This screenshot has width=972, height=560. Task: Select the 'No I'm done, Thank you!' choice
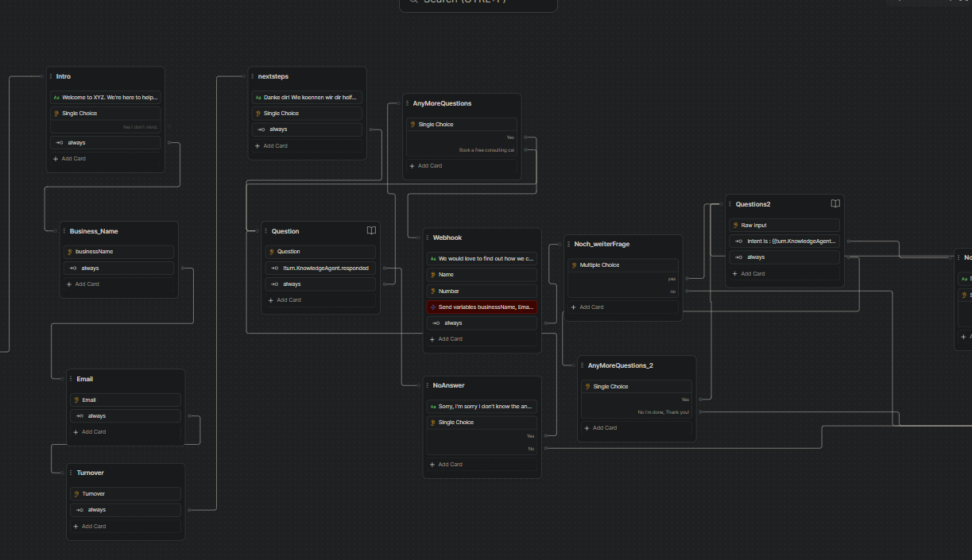[x=663, y=412]
